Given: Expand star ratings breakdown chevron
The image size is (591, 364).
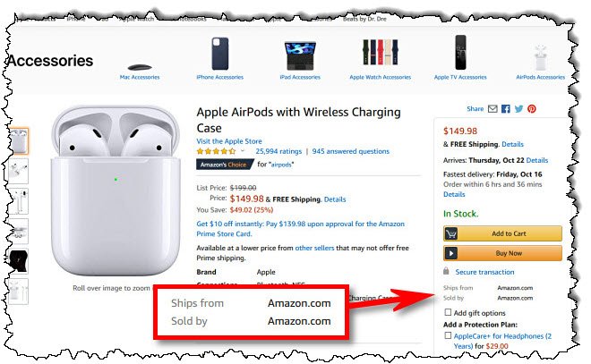Looking at the screenshot, I should coord(243,151).
